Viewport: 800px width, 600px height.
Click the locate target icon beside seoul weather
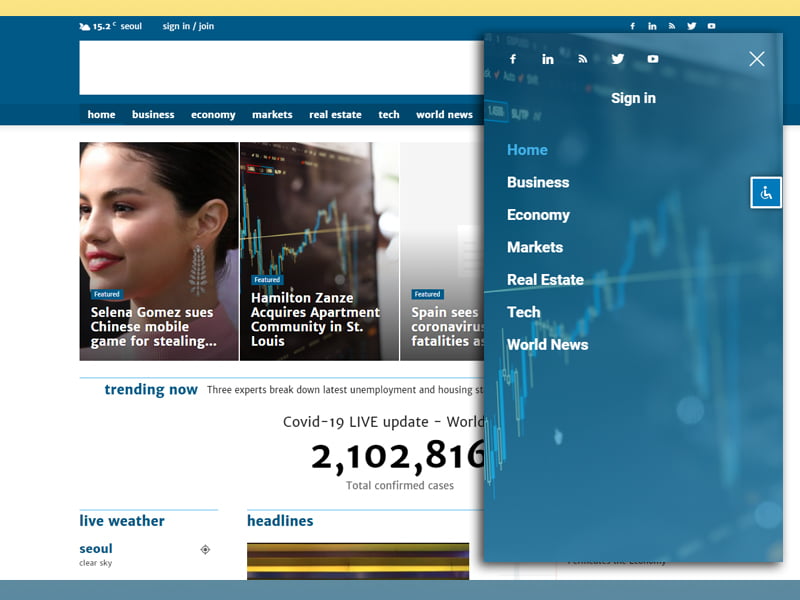[205, 549]
